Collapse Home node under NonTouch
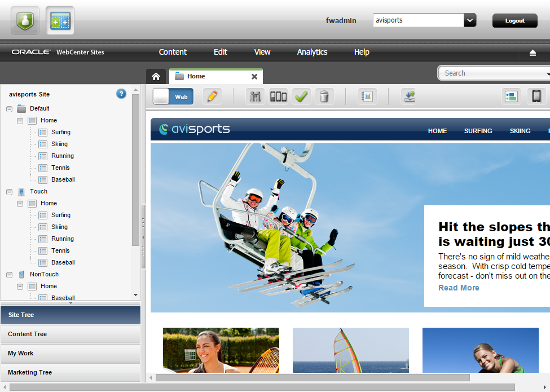This screenshot has height=392, width=550. point(20,287)
